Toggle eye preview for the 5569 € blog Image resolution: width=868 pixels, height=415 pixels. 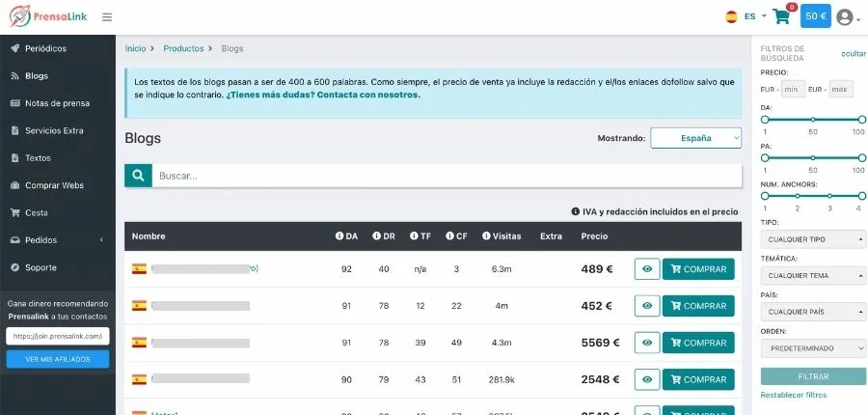[x=646, y=343]
